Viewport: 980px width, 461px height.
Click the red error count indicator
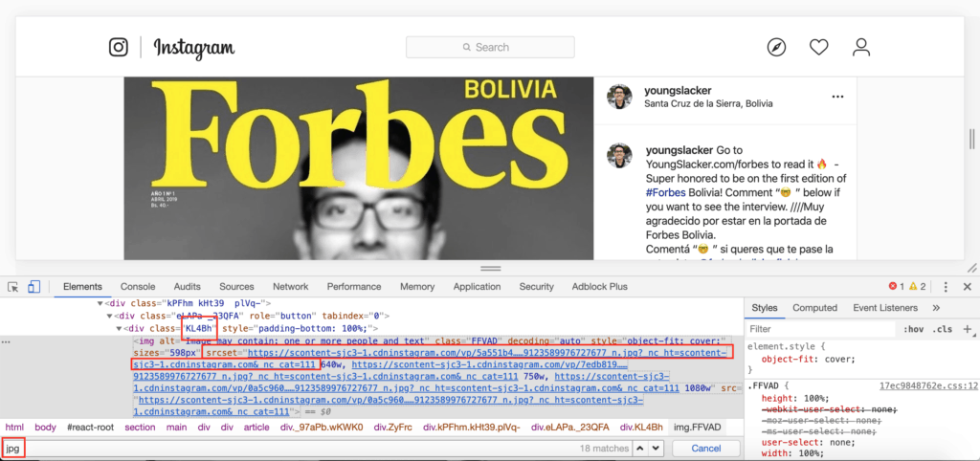[896, 287]
